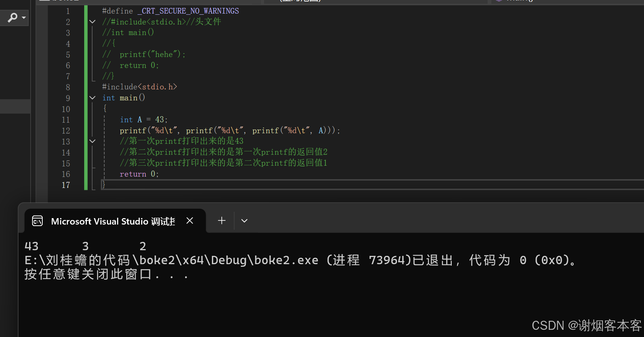Click line number 17 in the gutter

66,185
